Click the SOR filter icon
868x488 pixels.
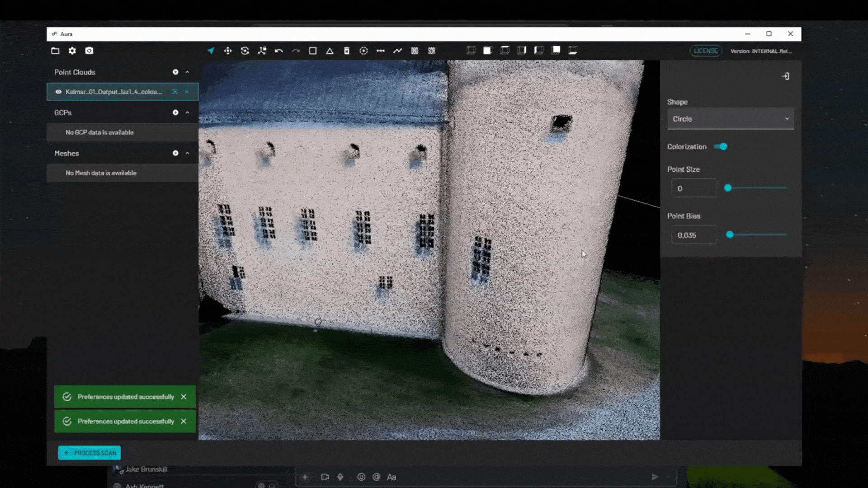(x=432, y=51)
